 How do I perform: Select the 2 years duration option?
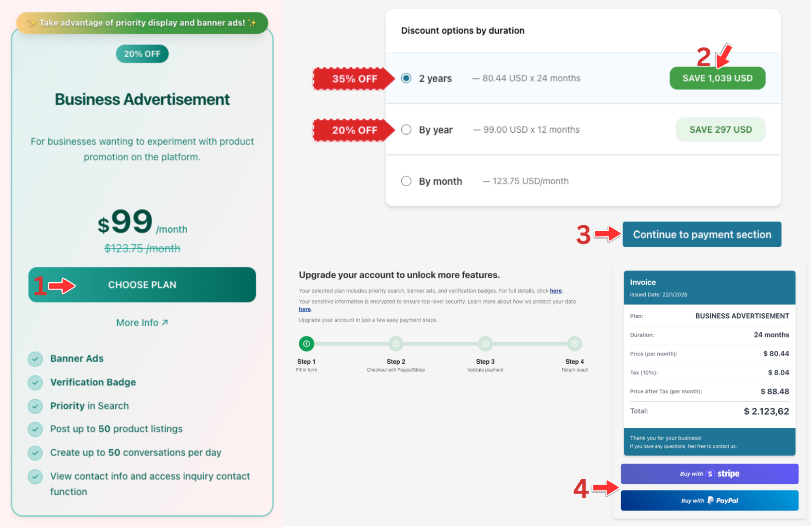[406, 78]
